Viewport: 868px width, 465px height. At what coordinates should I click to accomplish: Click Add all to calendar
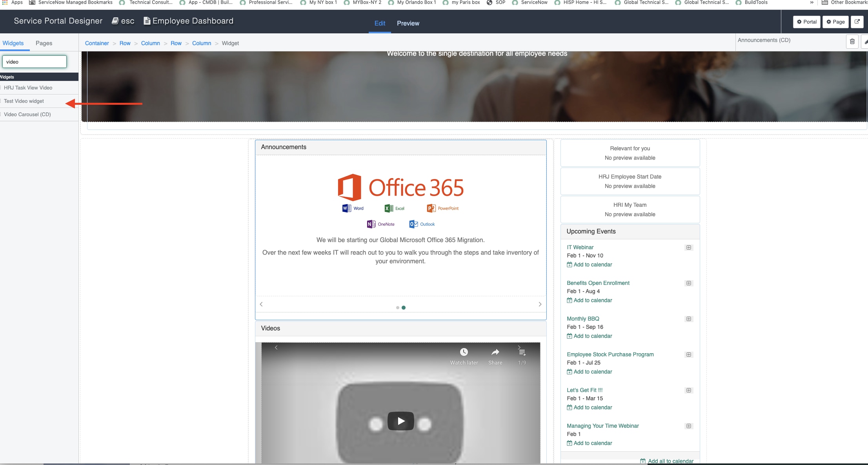click(670, 461)
